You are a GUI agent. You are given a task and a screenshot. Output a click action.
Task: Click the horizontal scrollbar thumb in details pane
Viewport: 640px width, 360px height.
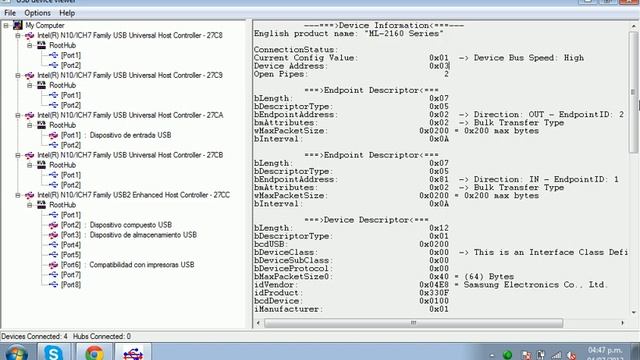[413, 323]
